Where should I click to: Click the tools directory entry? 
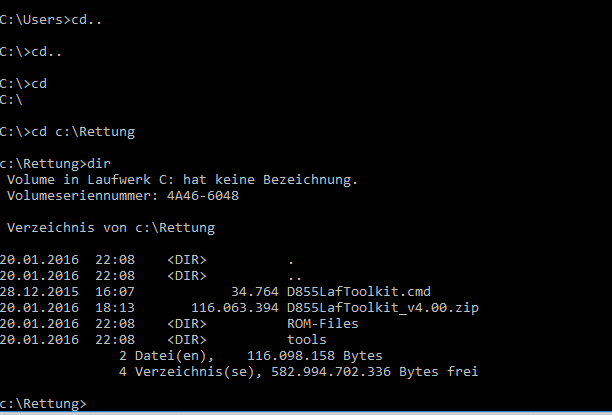coord(306,340)
